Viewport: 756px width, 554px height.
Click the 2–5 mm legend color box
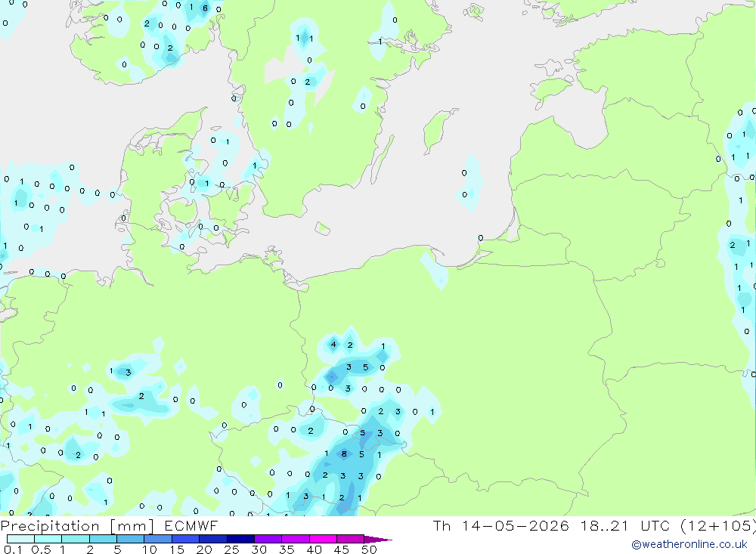tap(103, 539)
